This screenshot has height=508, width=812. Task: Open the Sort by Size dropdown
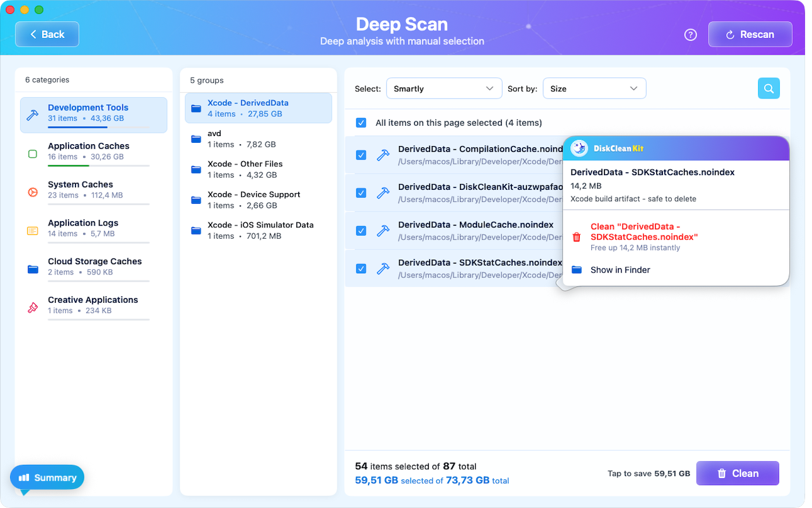(x=594, y=88)
